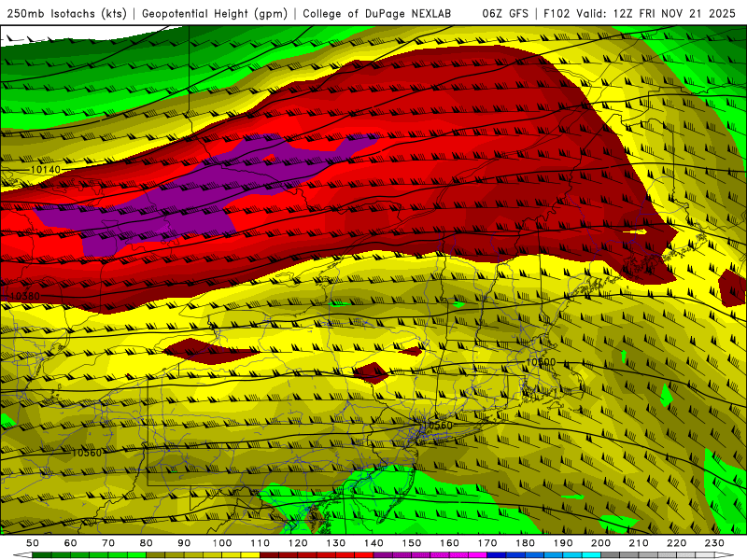
Task: Click the '210' value on the color scale
Action: tap(639, 543)
